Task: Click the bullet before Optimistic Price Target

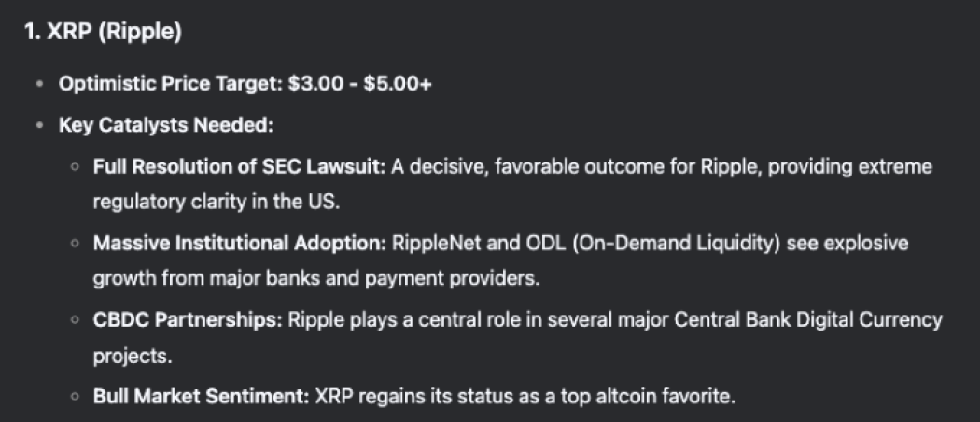Action: pos(39,84)
